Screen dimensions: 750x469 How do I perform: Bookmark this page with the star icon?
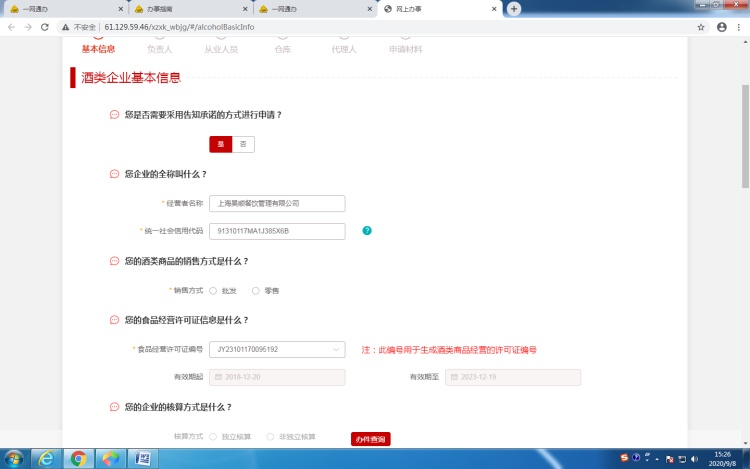tap(701, 27)
